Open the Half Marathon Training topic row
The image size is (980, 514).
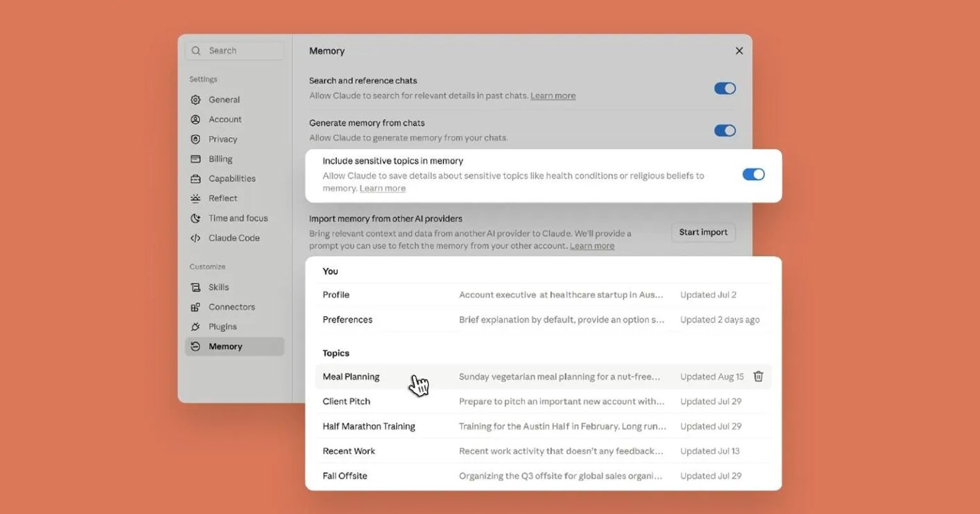coord(543,426)
